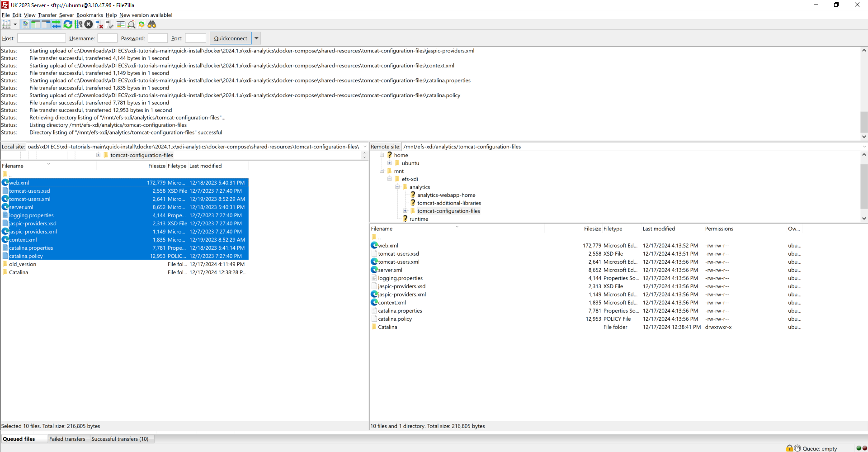The width and height of the screenshot is (868, 452).
Task: Toggle remote directory tree display icon
Action: (x=46, y=24)
